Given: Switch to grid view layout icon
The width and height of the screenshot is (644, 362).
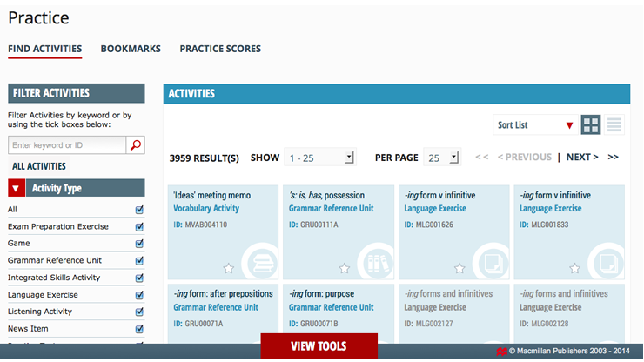Looking at the screenshot, I should 591,125.
